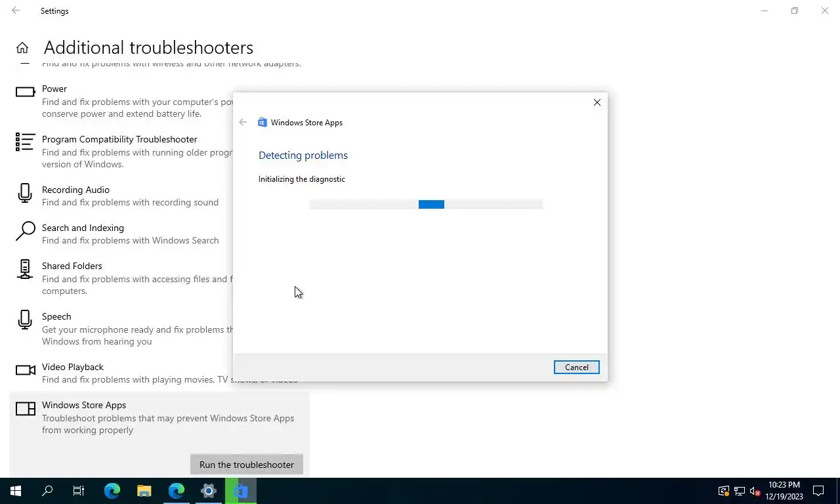Switch to Settings gear in taskbar
Image resolution: width=840 pixels, height=504 pixels.
[209, 491]
